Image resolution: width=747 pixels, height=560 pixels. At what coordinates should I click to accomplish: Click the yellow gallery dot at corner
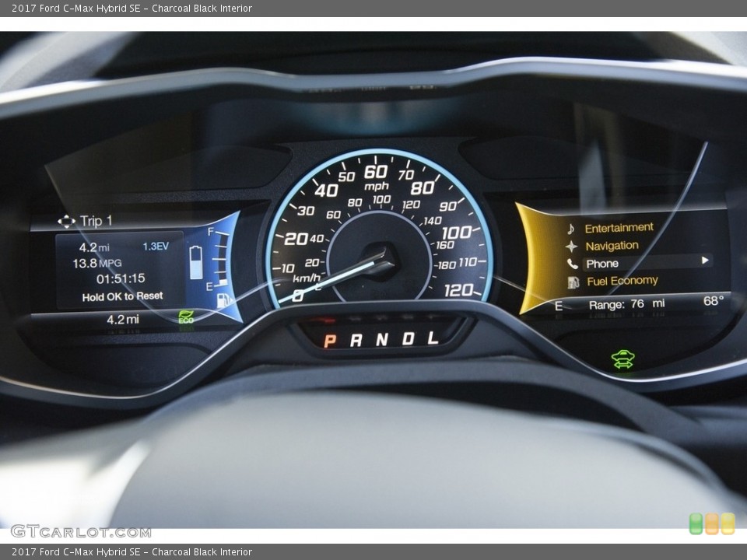click(x=728, y=523)
